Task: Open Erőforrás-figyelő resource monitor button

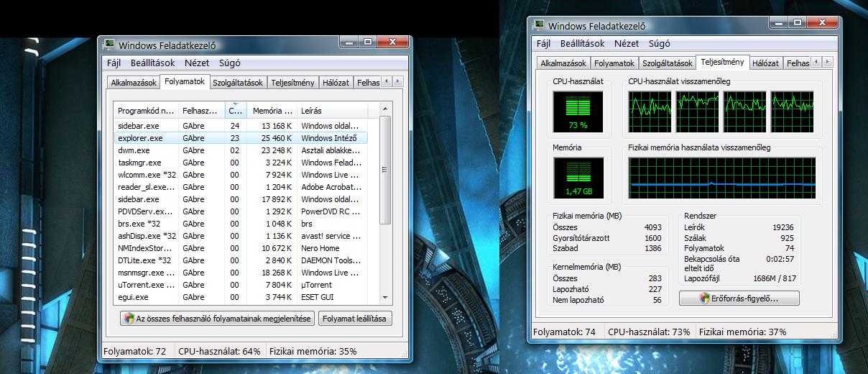Action: click(739, 298)
